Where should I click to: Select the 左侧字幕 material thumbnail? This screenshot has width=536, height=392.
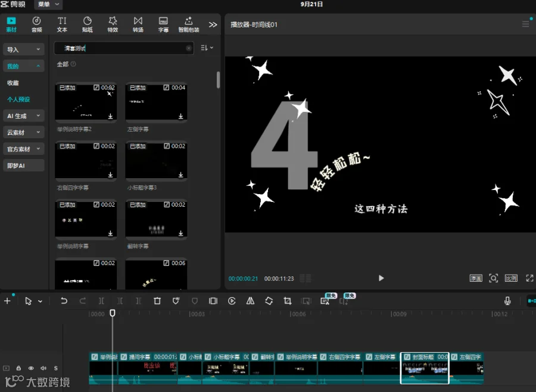(x=156, y=102)
